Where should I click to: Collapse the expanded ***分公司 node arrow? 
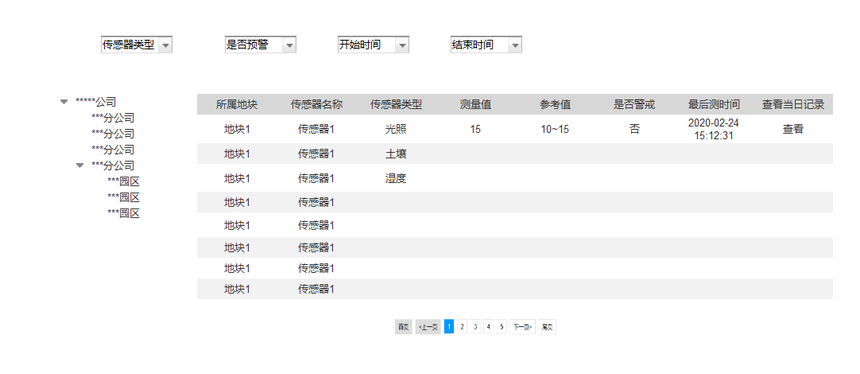80,165
